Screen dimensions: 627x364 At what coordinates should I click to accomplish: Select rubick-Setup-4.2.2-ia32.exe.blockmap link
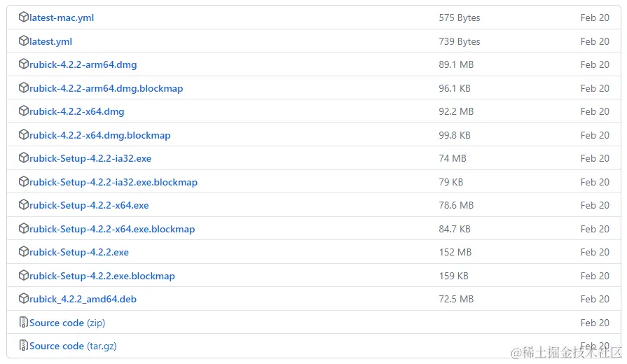[x=113, y=182]
